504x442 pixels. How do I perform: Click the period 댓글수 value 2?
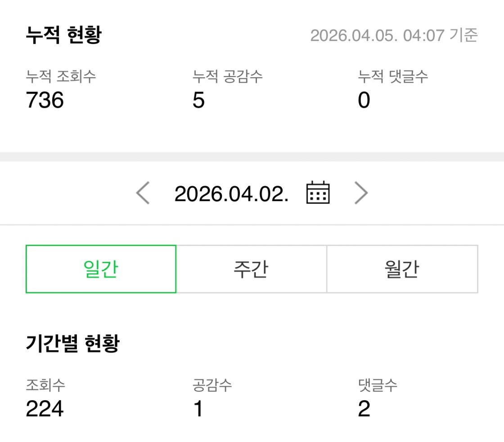point(364,409)
